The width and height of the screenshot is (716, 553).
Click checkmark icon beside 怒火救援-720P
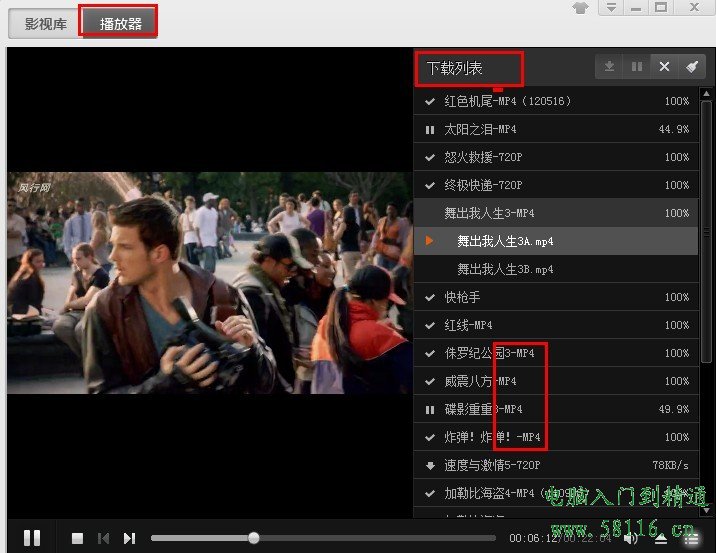pyautogui.click(x=430, y=158)
